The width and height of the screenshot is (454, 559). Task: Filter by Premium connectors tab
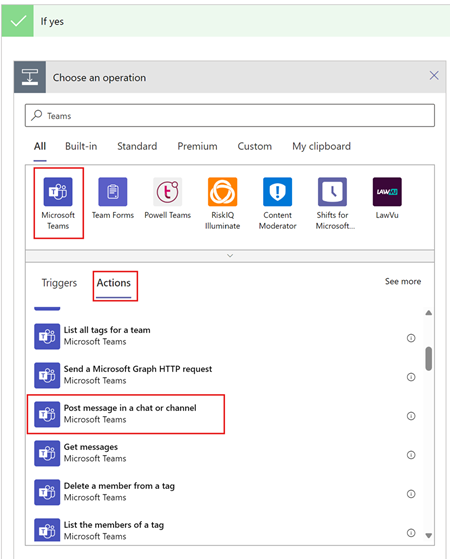[x=197, y=146]
